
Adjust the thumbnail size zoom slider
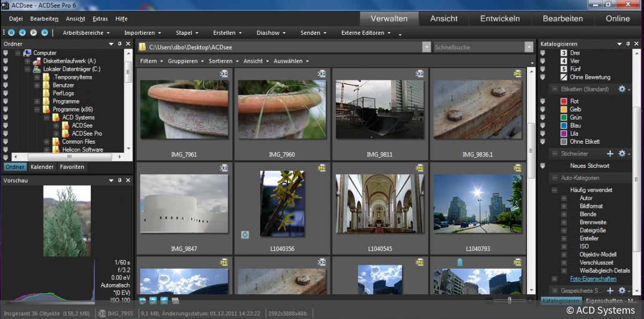coord(509,301)
